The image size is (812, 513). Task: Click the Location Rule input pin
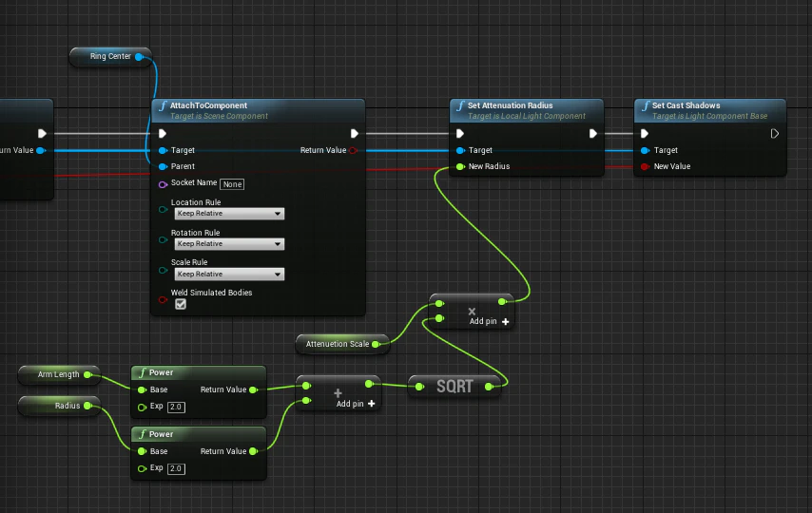click(x=163, y=210)
